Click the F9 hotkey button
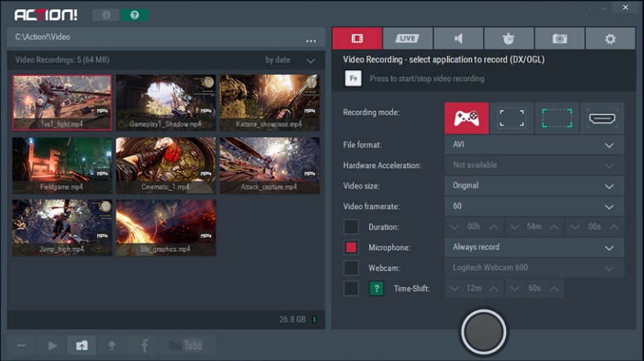The width and height of the screenshot is (644, 361). [353, 78]
